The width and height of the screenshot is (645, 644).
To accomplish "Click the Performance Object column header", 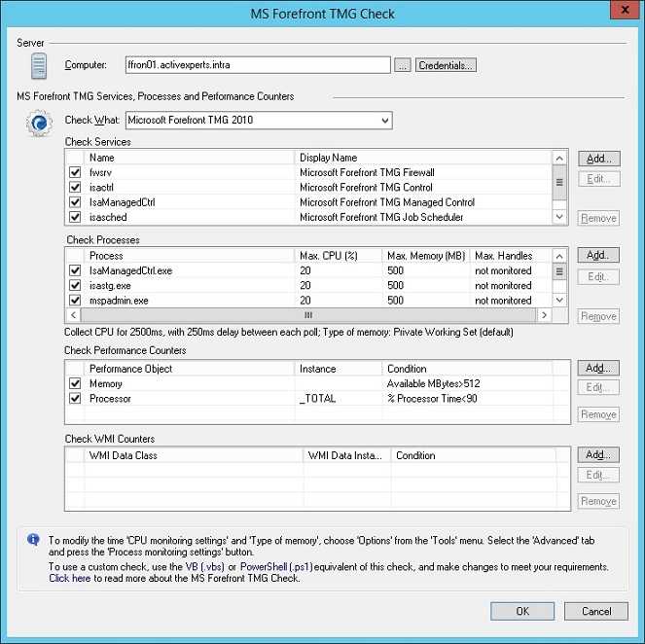I will (190, 369).
